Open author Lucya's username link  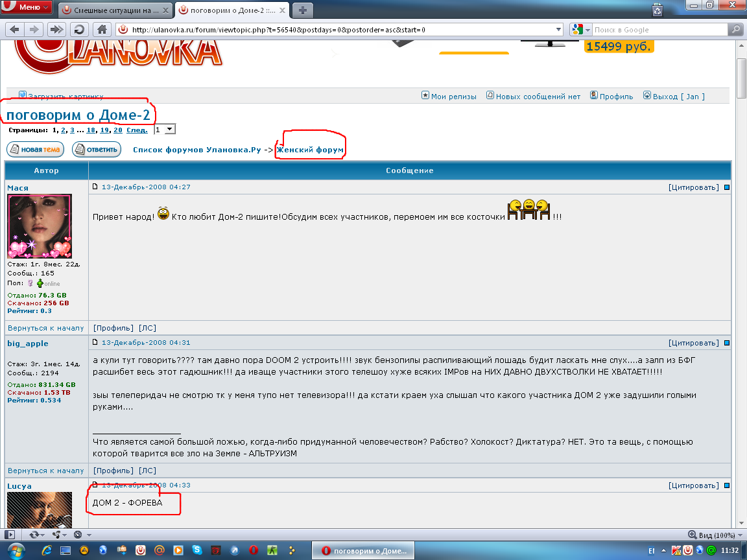click(x=19, y=486)
